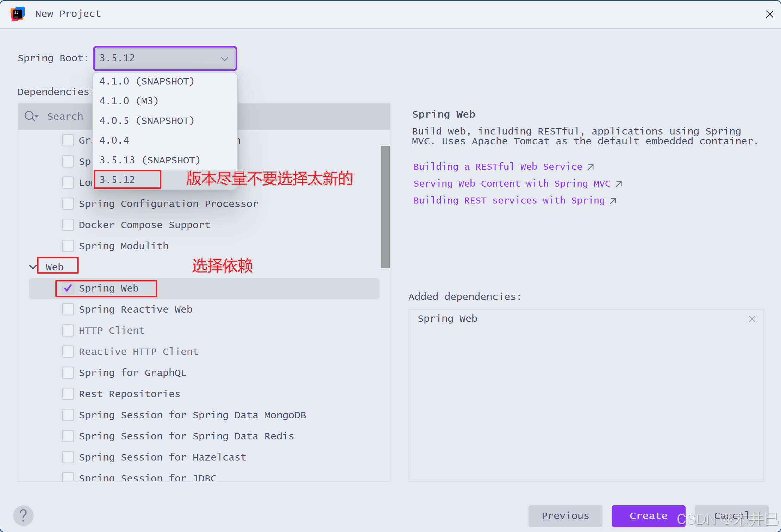This screenshot has width=781, height=532.
Task: Tick the Rest Repositories checkbox
Action: pos(68,394)
